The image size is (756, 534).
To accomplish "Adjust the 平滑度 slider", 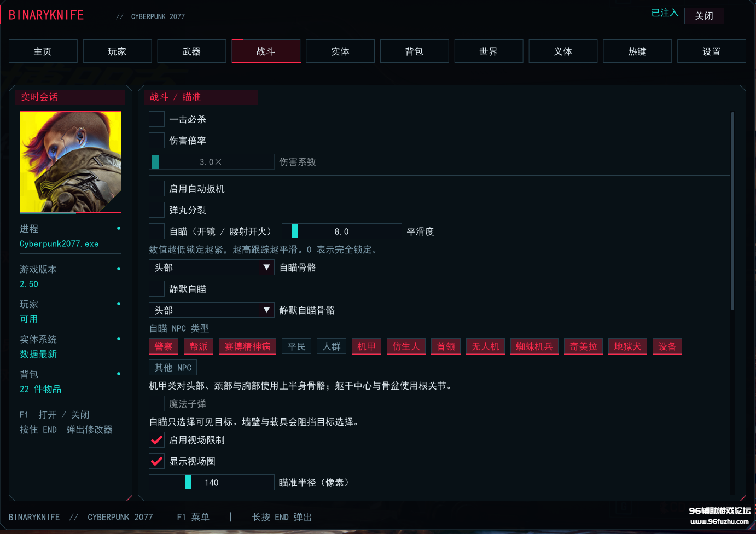I will 342,231.
